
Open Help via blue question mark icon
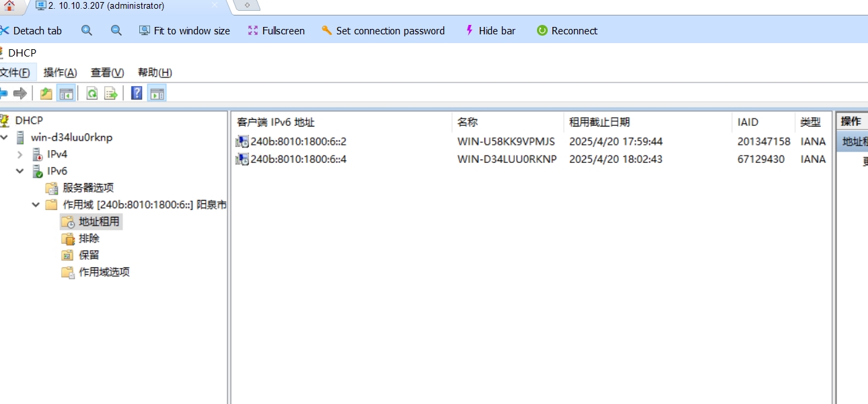coord(137,94)
